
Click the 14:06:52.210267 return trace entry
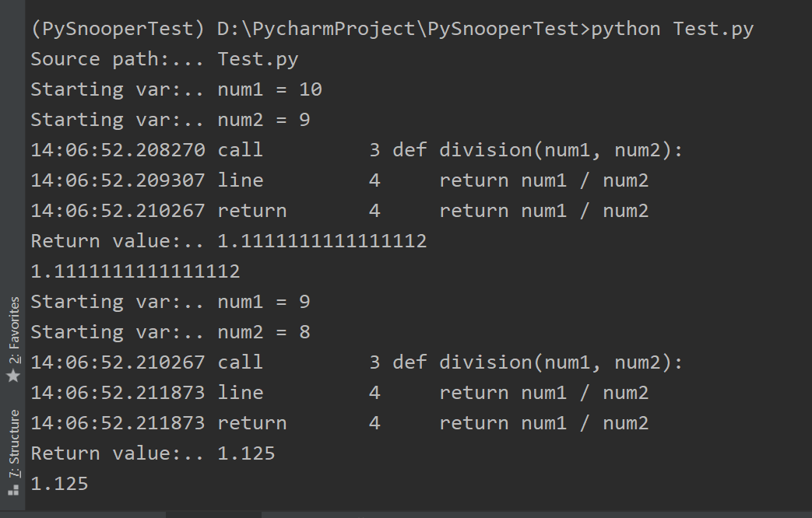pos(339,211)
